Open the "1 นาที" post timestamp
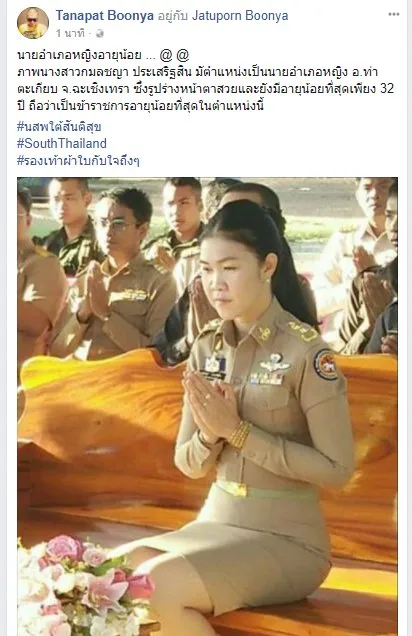 click(71, 34)
